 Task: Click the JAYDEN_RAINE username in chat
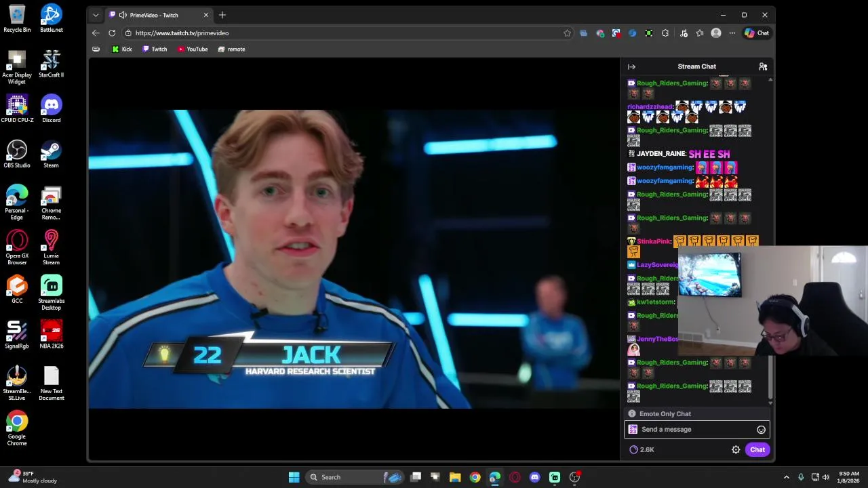point(661,154)
